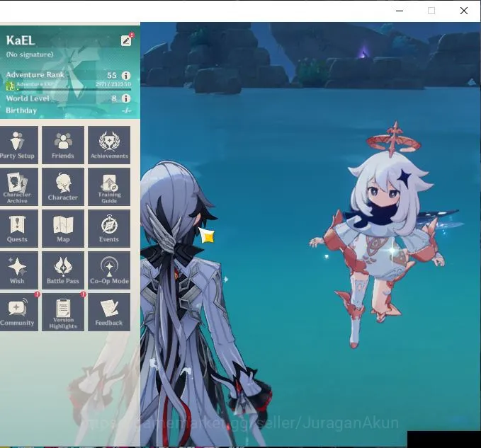
Task: Open the Training Guide
Action: (109, 187)
